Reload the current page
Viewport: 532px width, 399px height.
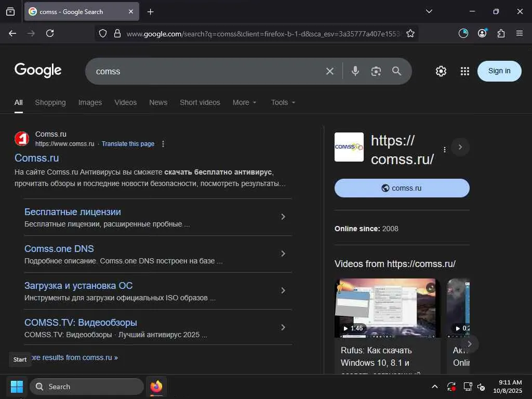(50, 33)
